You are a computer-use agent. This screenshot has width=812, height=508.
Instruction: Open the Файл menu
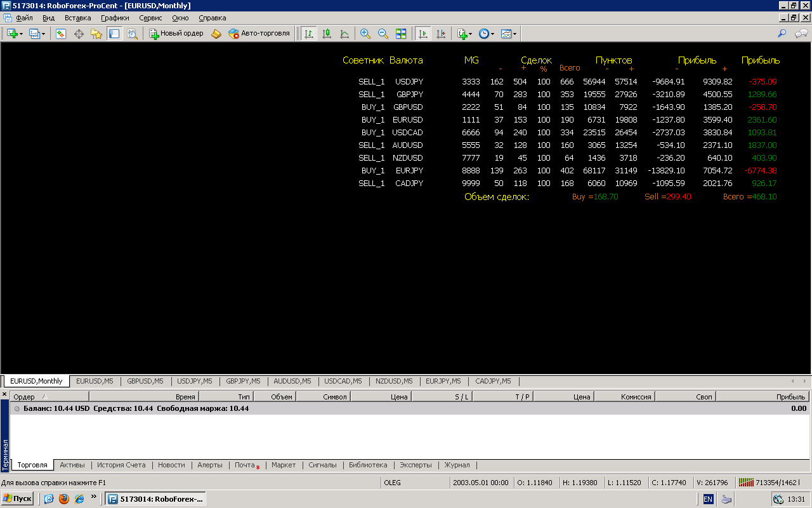point(24,18)
